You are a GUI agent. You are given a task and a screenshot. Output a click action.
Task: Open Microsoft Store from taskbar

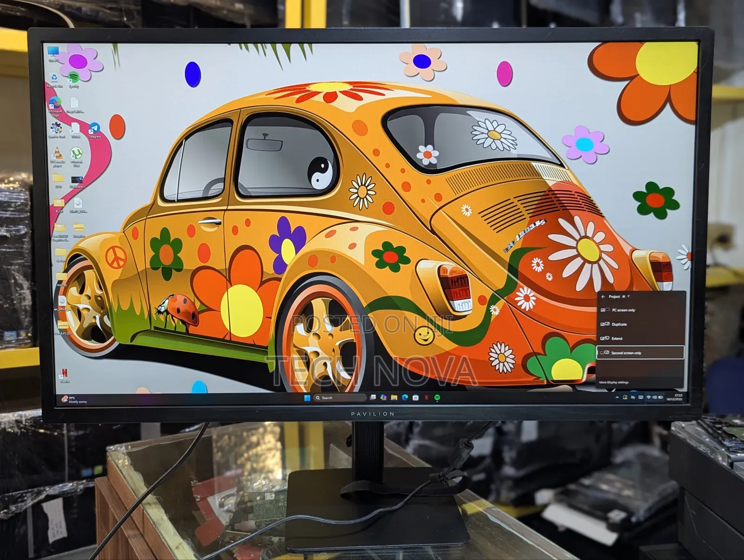[415, 397]
